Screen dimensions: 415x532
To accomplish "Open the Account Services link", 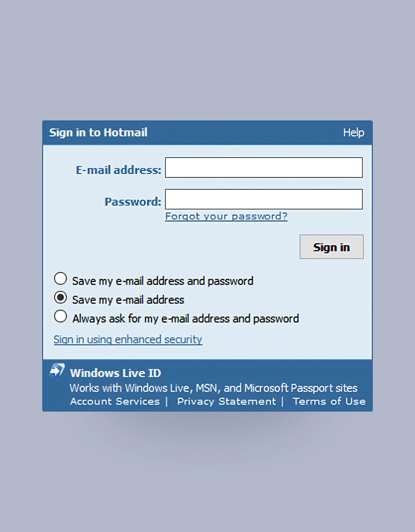I will [x=115, y=401].
